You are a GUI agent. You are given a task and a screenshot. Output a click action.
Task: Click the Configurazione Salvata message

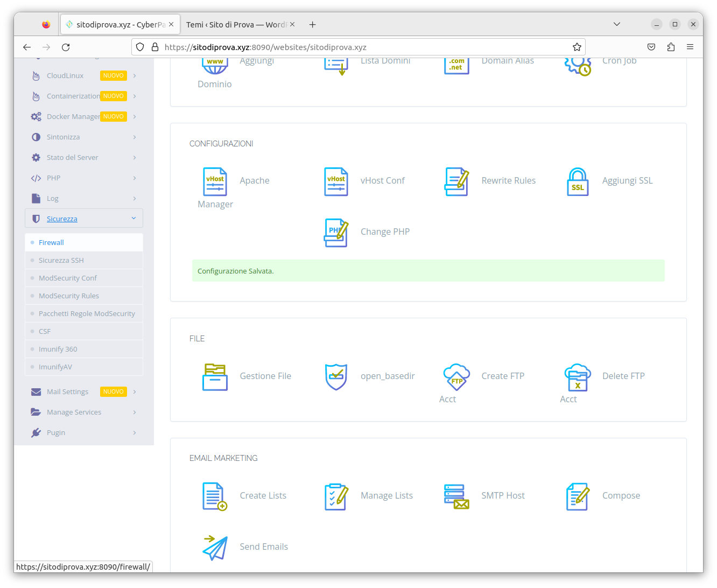pos(428,271)
